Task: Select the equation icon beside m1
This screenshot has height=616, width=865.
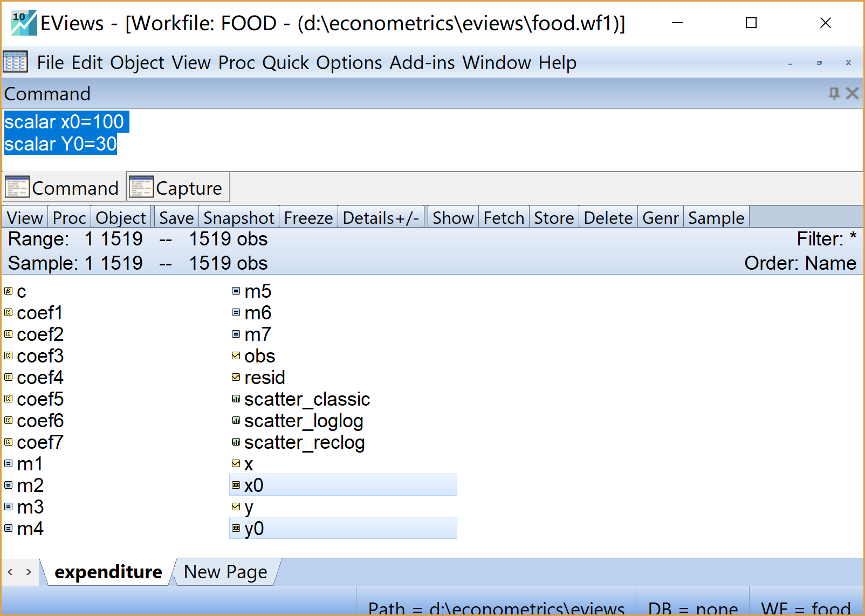Action: (9, 463)
